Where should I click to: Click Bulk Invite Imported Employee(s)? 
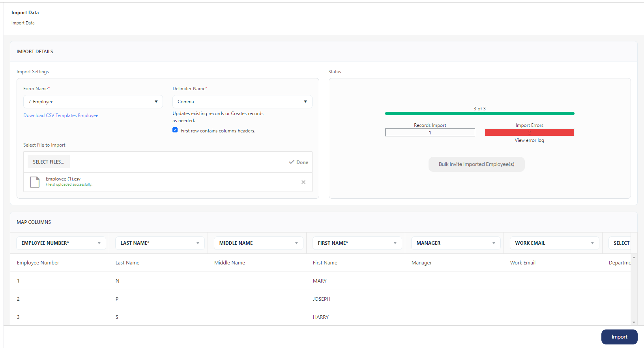click(x=476, y=164)
